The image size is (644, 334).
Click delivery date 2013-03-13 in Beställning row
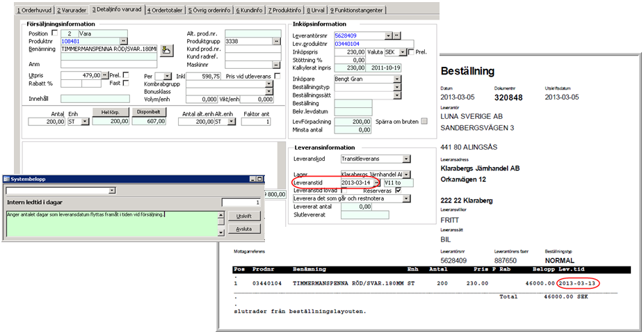point(577,283)
